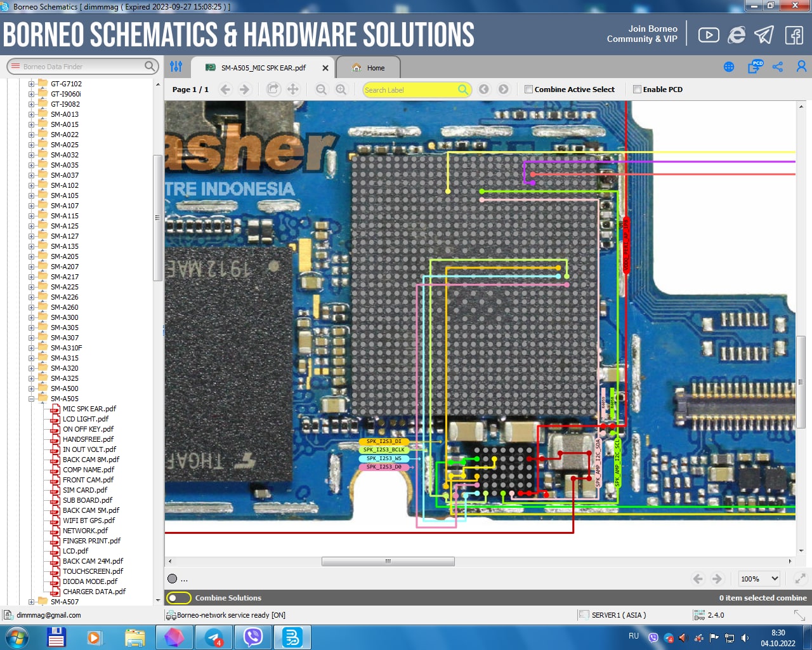Go to next page arrow
The height and width of the screenshot is (650, 812).
click(x=244, y=90)
